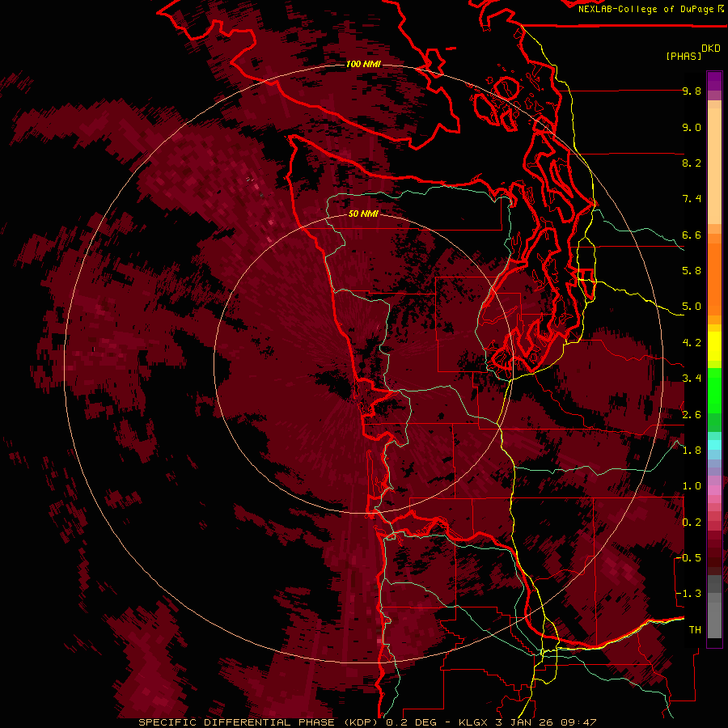Select the 2.6 scale value

[692, 415]
